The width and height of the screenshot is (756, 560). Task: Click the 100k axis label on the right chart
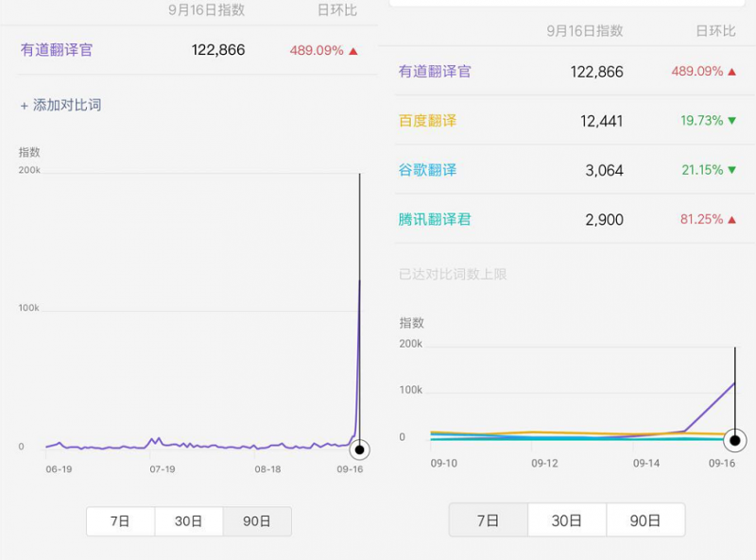pos(411,390)
